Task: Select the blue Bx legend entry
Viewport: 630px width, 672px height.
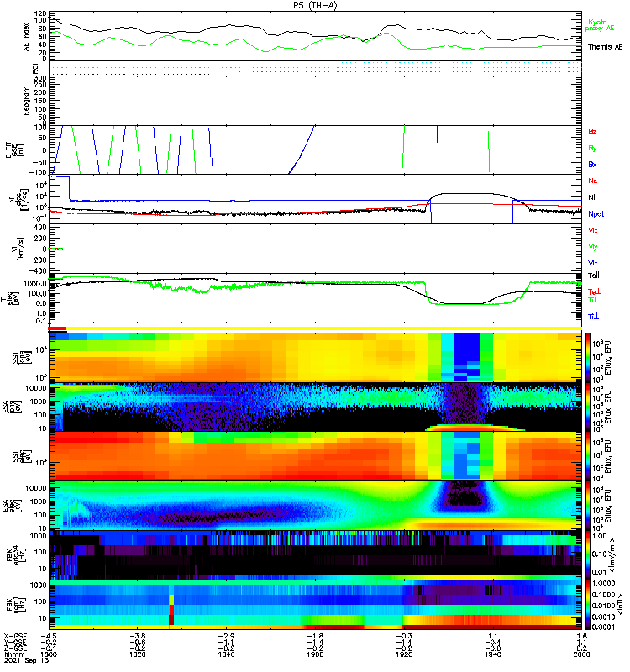Action: coord(593,165)
